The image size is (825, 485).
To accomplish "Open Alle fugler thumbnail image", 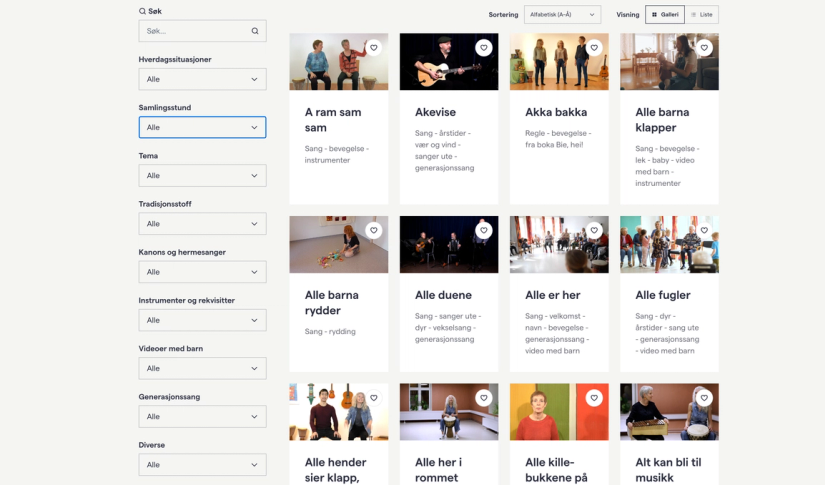I will [669, 245].
